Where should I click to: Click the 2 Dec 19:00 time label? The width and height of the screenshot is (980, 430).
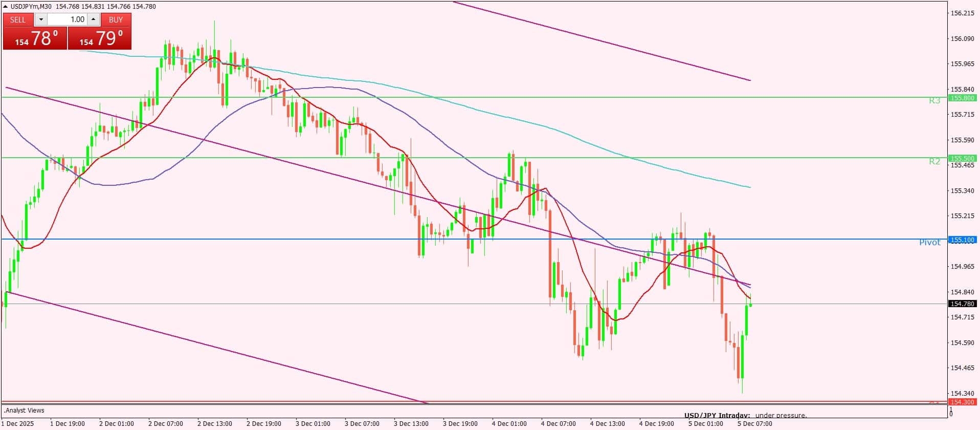264,424
